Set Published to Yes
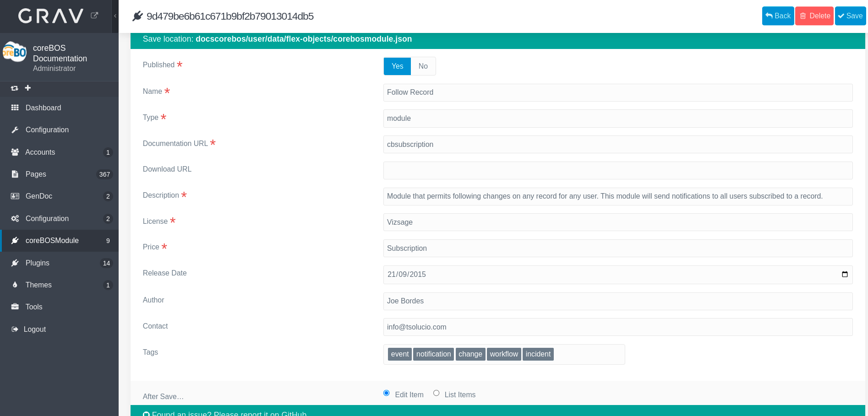The width and height of the screenshot is (868, 416). pyautogui.click(x=397, y=66)
